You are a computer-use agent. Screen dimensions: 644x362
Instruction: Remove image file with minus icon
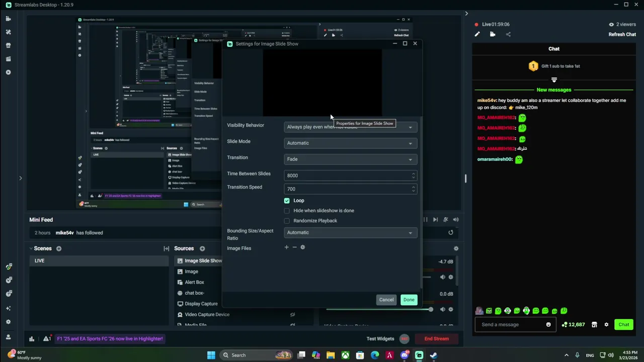click(295, 247)
